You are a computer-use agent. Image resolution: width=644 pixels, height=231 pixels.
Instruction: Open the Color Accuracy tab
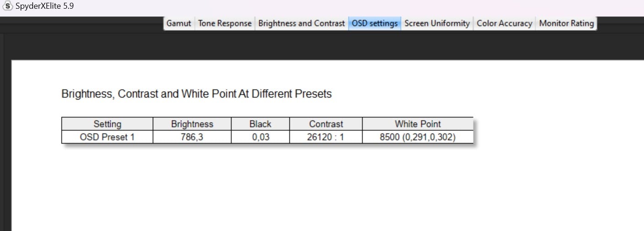pos(505,23)
